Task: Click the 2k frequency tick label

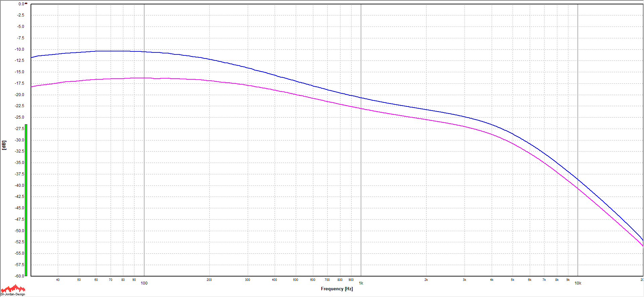Action: click(426, 280)
